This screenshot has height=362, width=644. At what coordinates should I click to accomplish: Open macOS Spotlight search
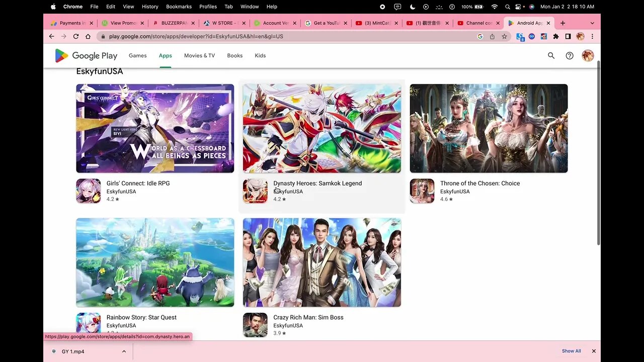point(507,7)
